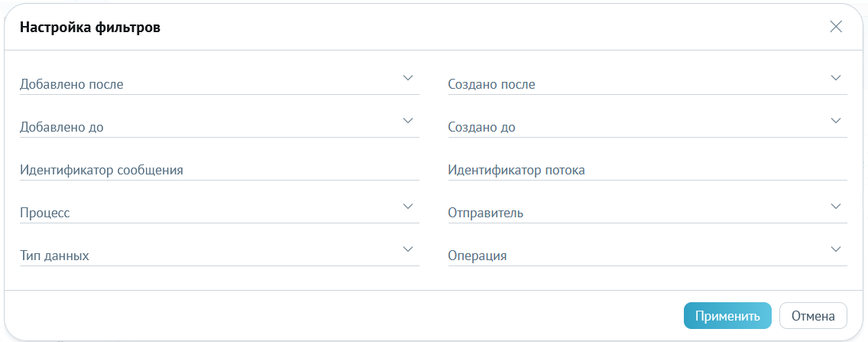Click the Идентификатор сообщения input field
This screenshot has height=342, width=868.
click(219, 170)
